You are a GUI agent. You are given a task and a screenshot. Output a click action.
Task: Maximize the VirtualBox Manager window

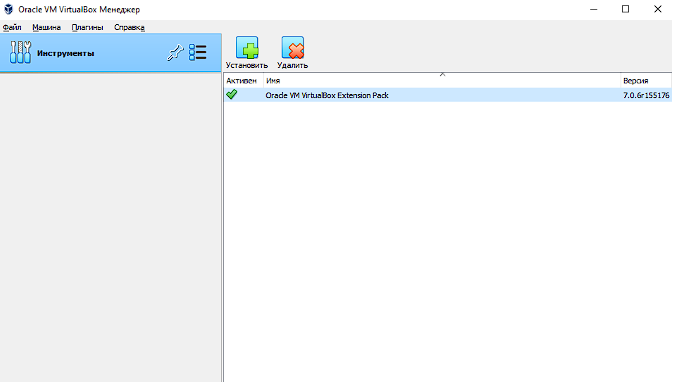click(625, 9)
